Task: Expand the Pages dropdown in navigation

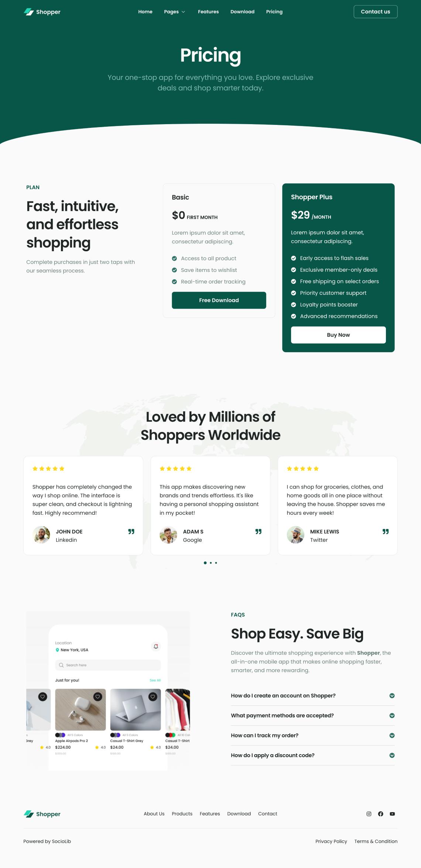Action: pos(175,12)
